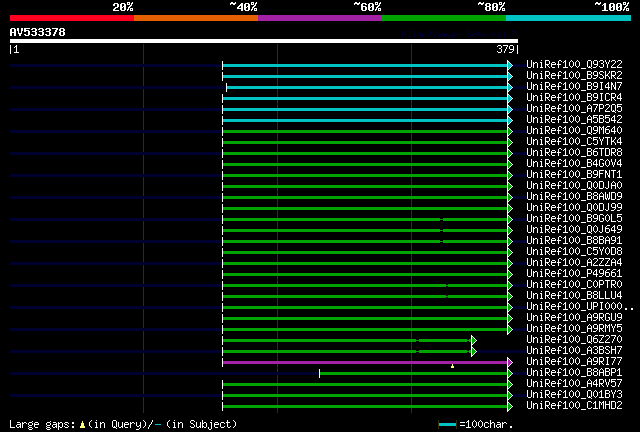Click the UniRef100_Q9M640 label
Viewport: 640px width, 432px height.
click(x=574, y=130)
